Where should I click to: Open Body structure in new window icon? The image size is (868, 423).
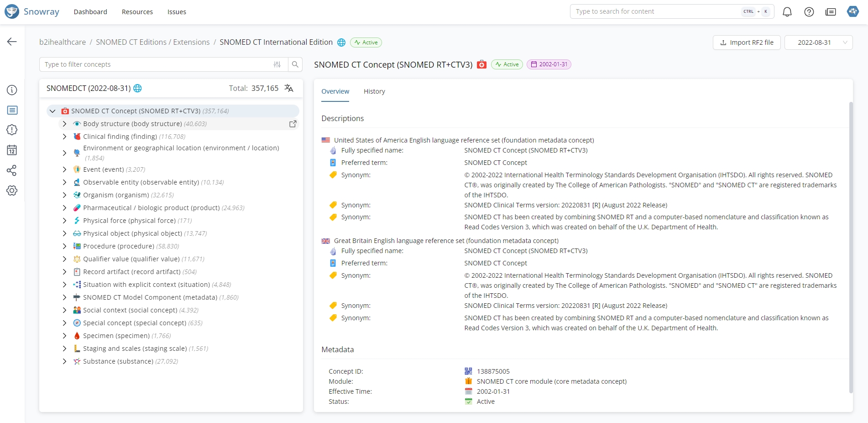click(293, 124)
